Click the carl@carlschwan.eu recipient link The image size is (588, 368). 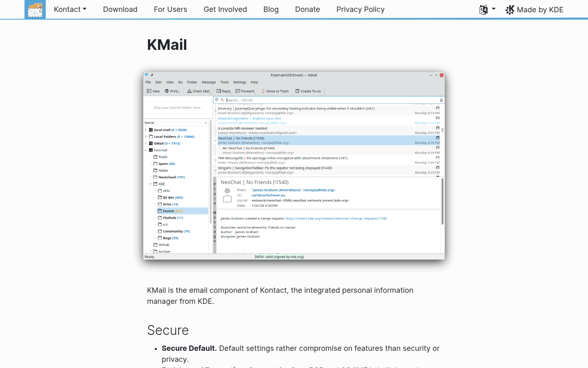(x=268, y=195)
